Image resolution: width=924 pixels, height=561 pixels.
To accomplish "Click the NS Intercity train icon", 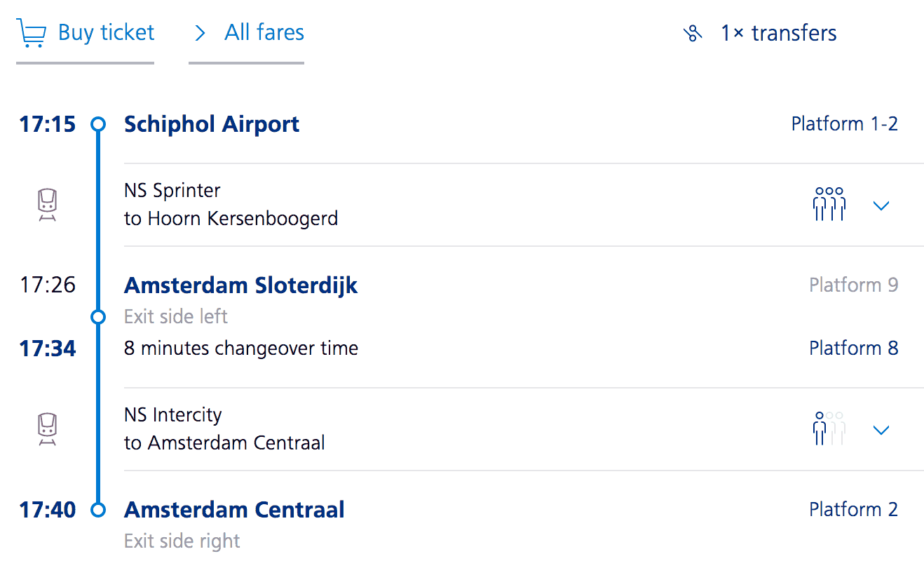I will point(47,429).
